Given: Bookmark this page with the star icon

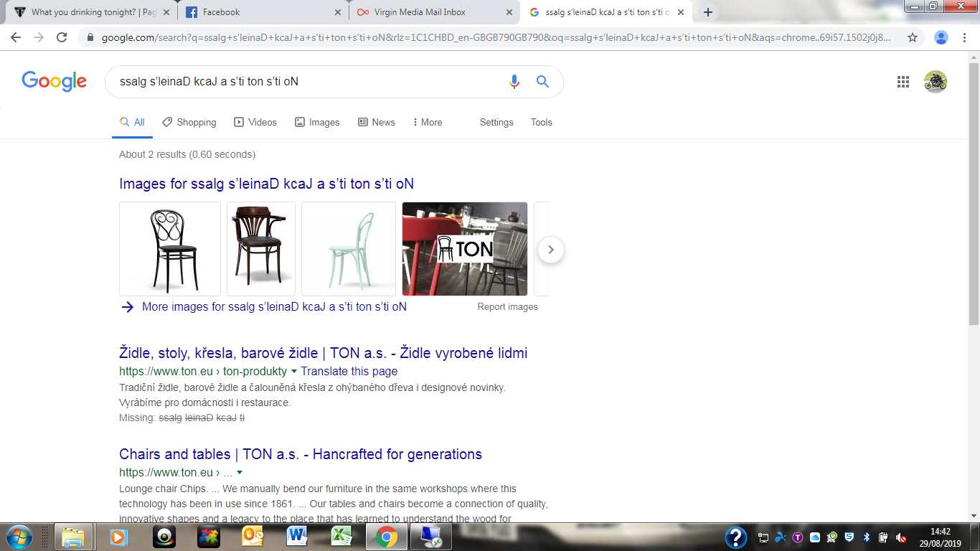Looking at the screenshot, I should (913, 37).
